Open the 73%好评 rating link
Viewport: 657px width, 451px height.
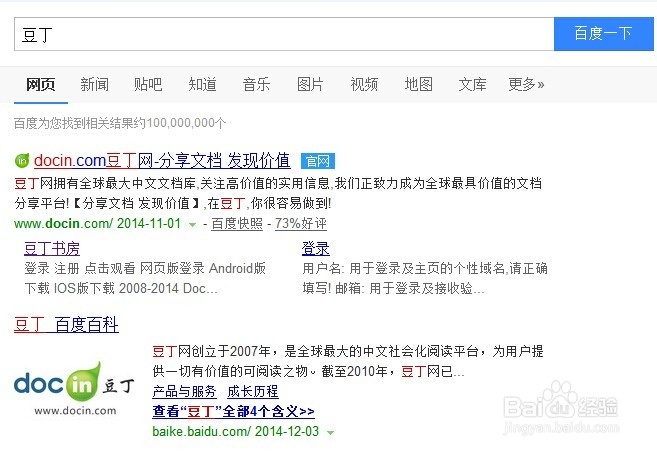(300, 223)
